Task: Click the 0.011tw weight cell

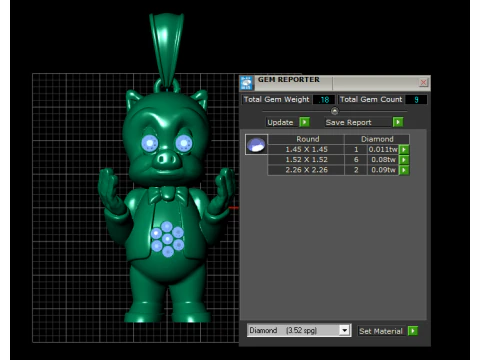Action: (383, 150)
